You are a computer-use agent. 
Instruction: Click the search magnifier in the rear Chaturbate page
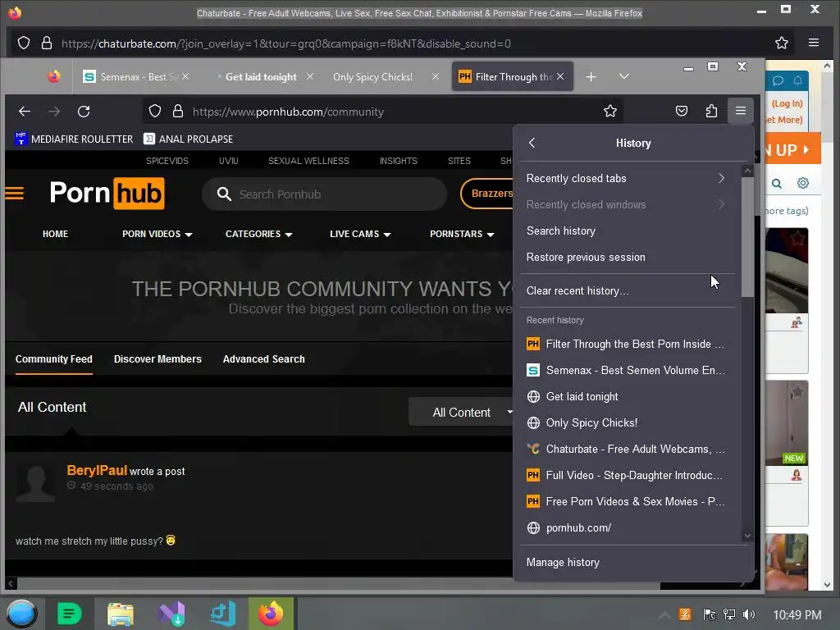777,184
